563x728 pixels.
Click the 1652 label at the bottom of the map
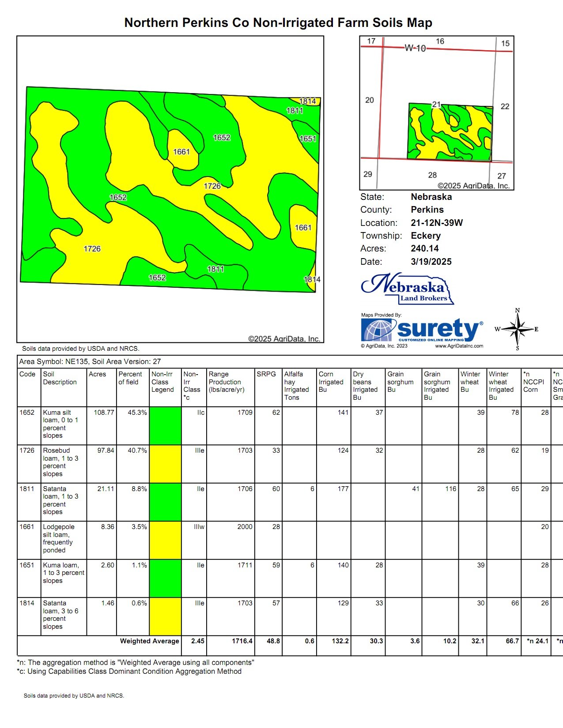pyautogui.click(x=157, y=278)
